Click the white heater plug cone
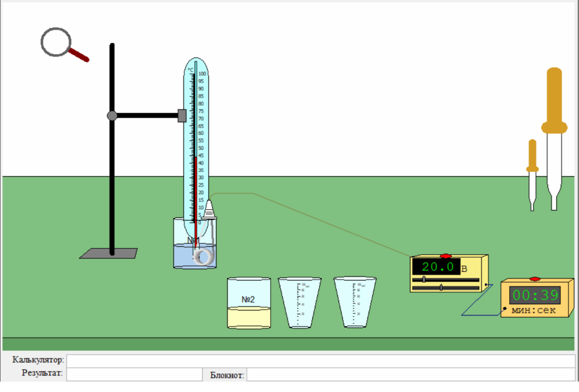 pos(209,210)
